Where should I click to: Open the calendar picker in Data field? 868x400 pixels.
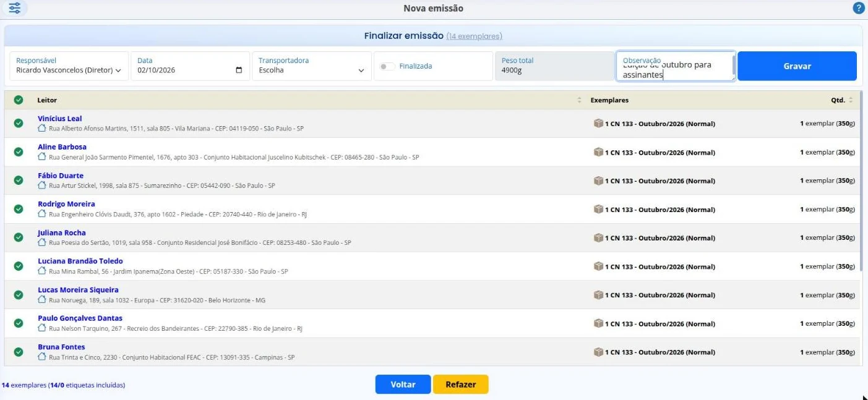point(239,70)
